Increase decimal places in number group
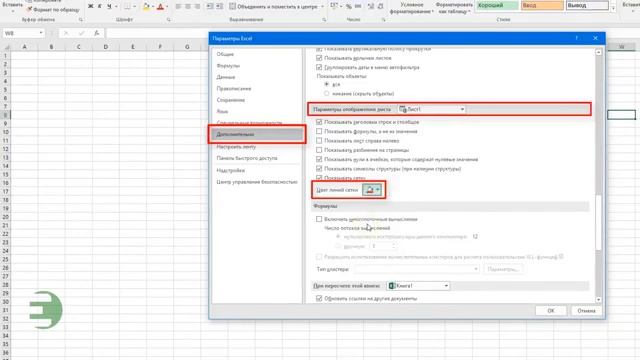This screenshot has width=640, height=360. tap(371, 7)
